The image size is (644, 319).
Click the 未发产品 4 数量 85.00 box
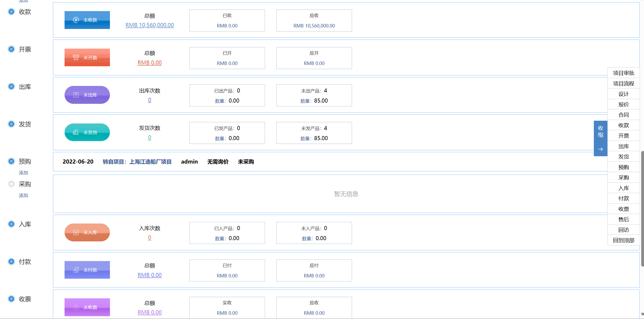click(314, 133)
